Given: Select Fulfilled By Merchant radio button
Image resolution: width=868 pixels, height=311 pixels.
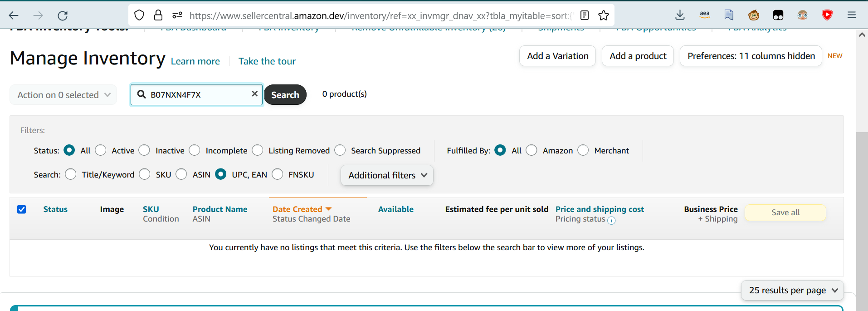Looking at the screenshot, I should [583, 150].
